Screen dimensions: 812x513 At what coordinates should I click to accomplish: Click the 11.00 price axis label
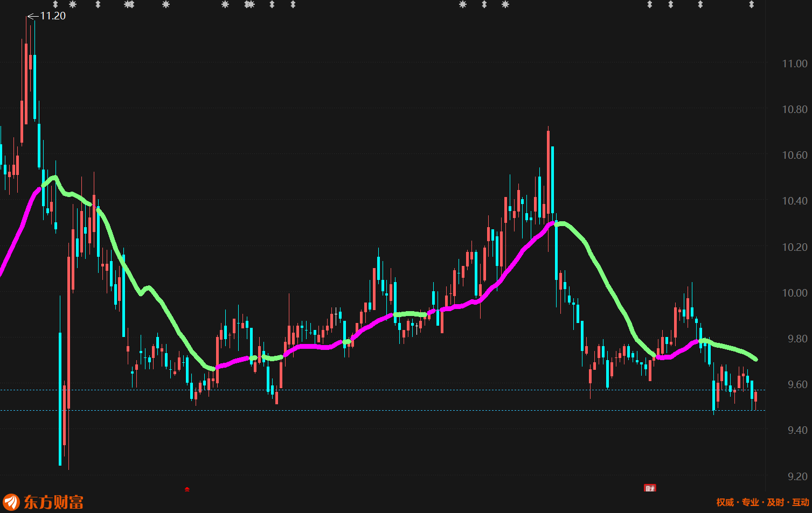(795, 64)
